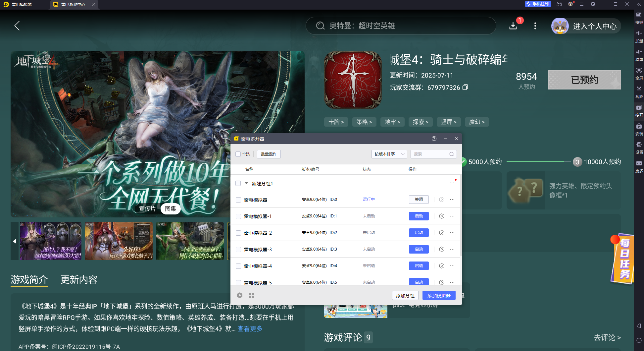
Task: Check the 雷电模拟器 ID:0 checkbox
Action: coord(238,200)
